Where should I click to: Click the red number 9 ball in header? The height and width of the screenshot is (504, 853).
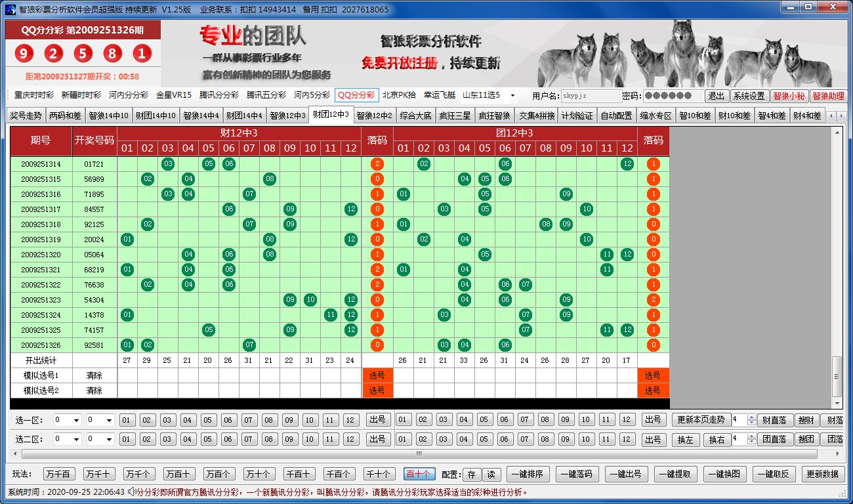click(x=24, y=54)
